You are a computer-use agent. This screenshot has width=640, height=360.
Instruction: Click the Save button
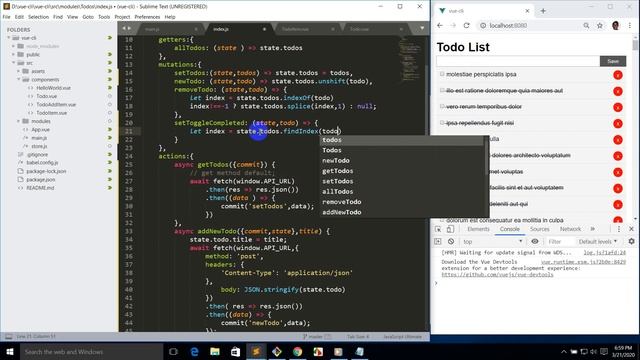(613, 61)
